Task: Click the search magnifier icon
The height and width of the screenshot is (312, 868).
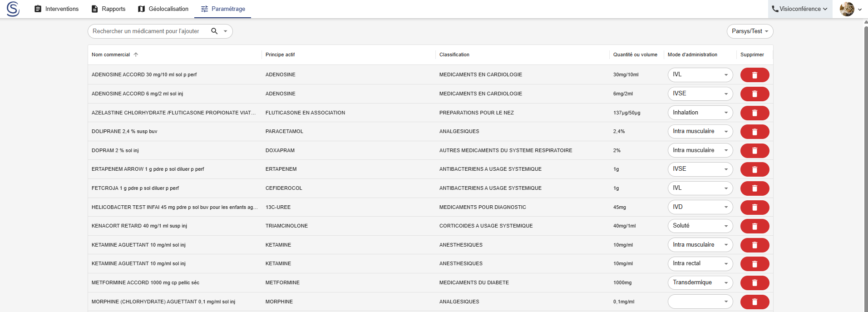Action: click(x=214, y=31)
